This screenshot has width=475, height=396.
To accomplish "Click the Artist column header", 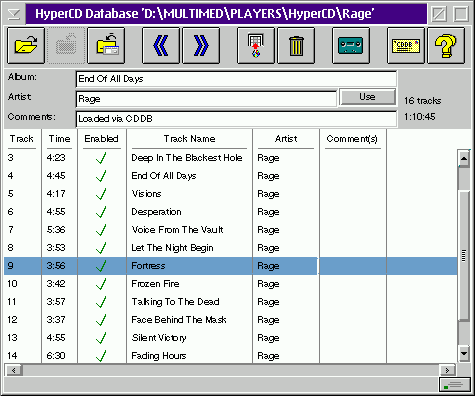I will point(286,139).
